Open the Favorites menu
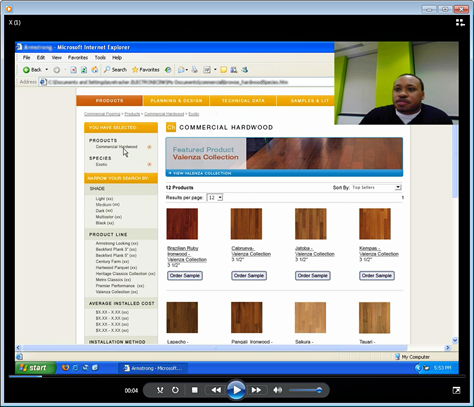This screenshot has width=474, height=407. coord(78,58)
